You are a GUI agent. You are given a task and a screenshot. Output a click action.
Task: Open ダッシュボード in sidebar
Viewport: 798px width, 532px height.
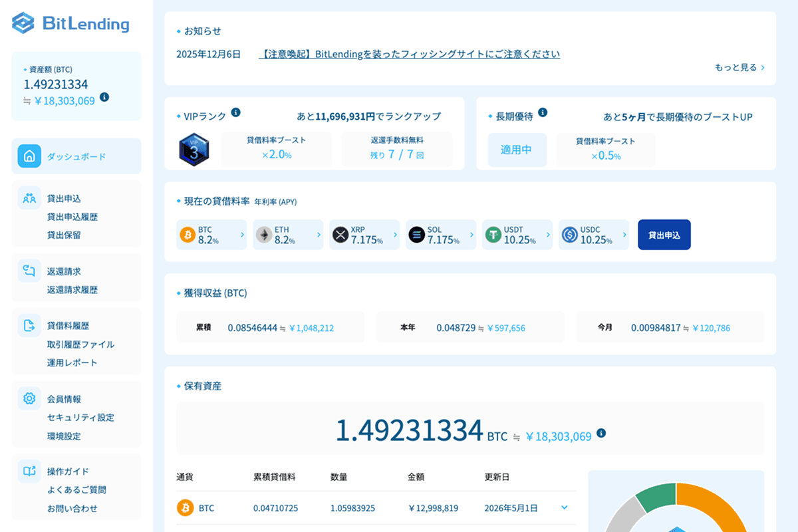click(x=76, y=156)
